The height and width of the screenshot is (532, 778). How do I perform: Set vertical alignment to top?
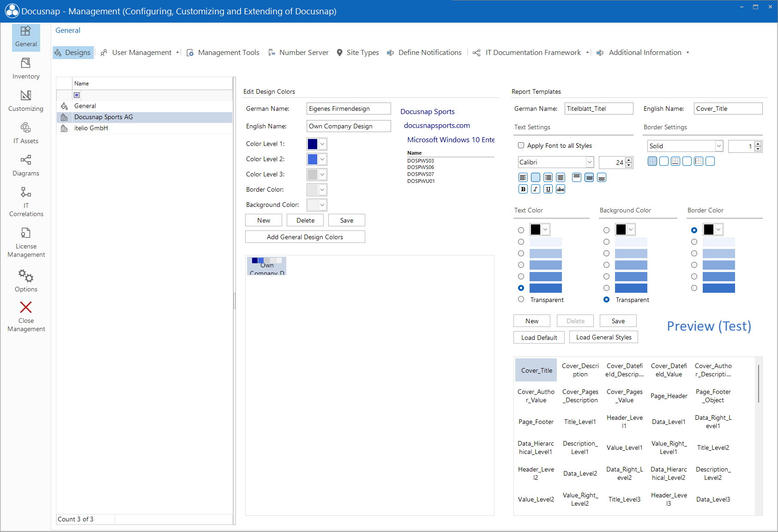coord(577,177)
